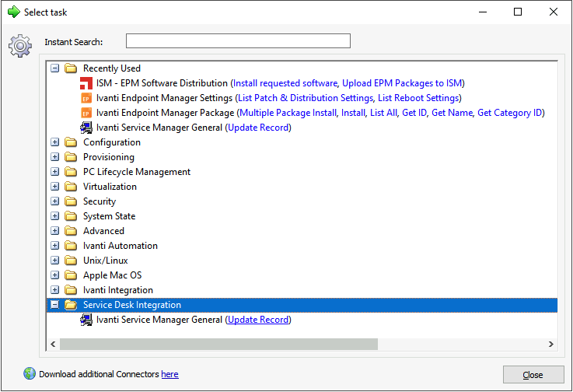The width and height of the screenshot is (573, 392).
Task: Expand the PC Lifecycle Management node
Action: 55,172
